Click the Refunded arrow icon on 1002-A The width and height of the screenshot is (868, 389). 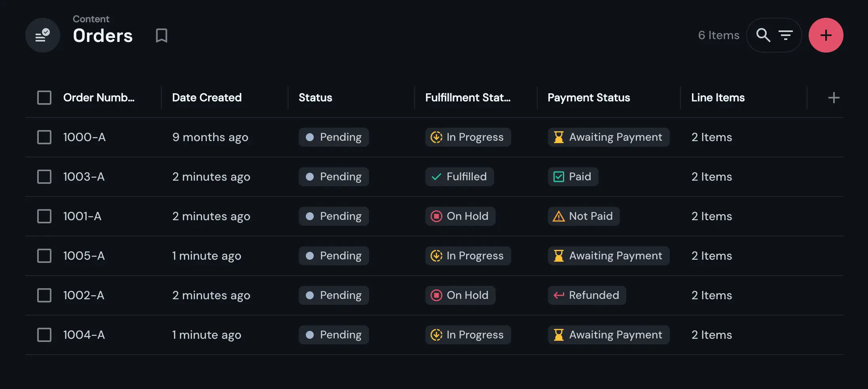pos(558,295)
